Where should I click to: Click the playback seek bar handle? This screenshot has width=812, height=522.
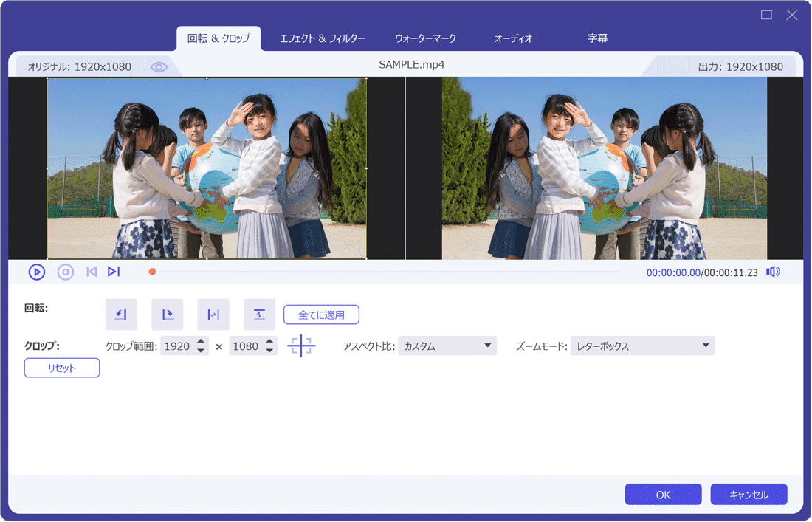(x=152, y=272)
